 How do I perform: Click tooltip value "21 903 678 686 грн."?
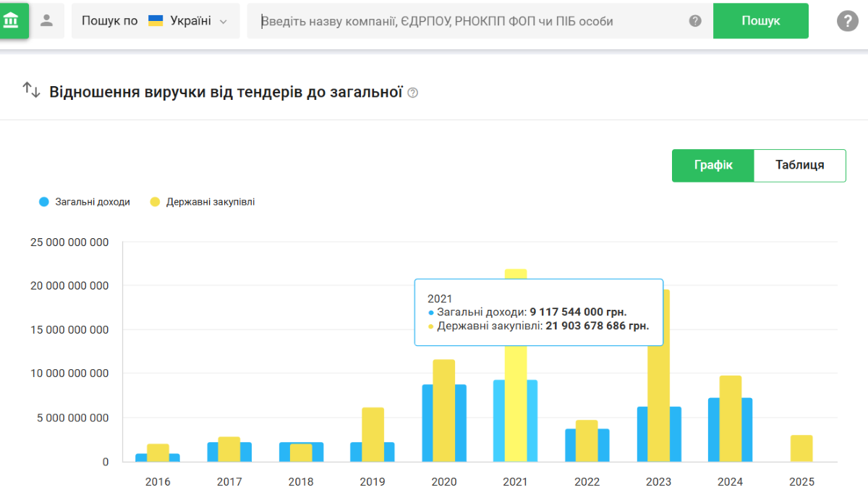click(x=597, y=326)
